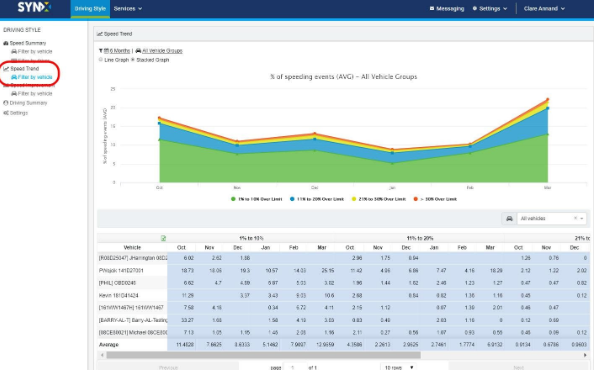Toggle the 1% to 10% Over Limit legend series

(x=257, y=199)
